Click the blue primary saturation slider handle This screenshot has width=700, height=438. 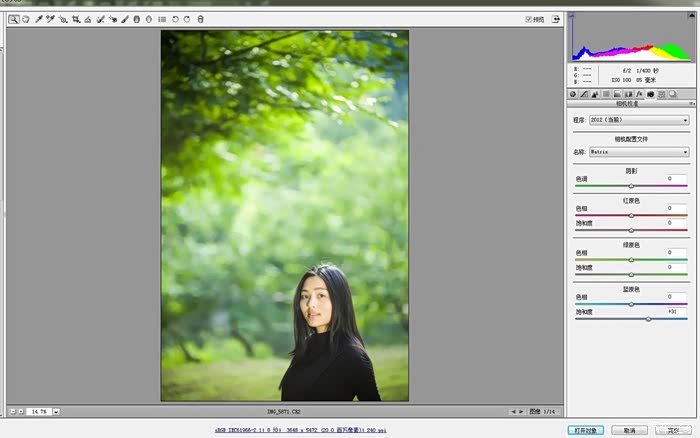coord(649,318)
